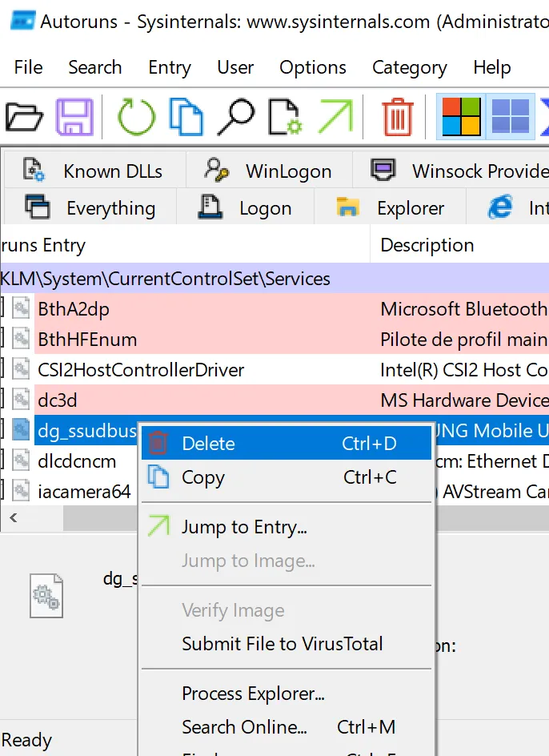The height and width of the screenshot is (756, 549).
Task: Select Submit File to VirusTotal
Action: (287, 643)
